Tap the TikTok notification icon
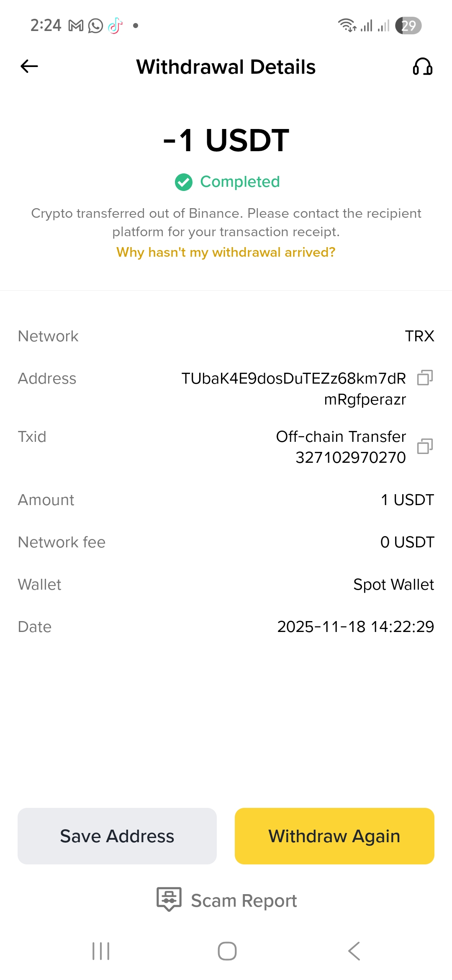Screen dimensions: 452x980 point(115,26)
